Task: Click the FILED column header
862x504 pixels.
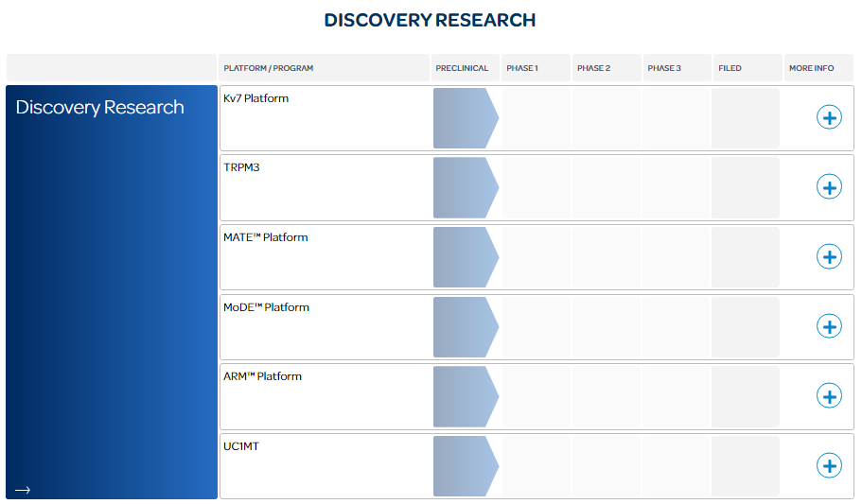Action: pos(730,68)
